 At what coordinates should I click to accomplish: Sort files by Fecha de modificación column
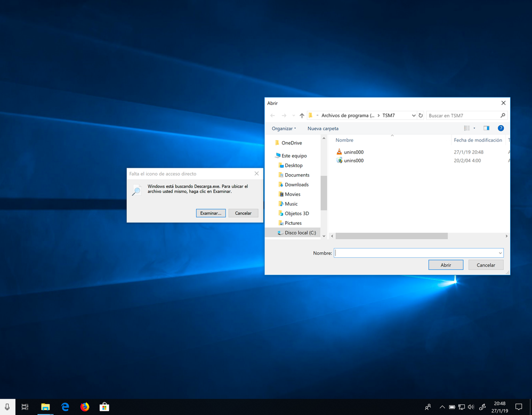click(478, 140)
